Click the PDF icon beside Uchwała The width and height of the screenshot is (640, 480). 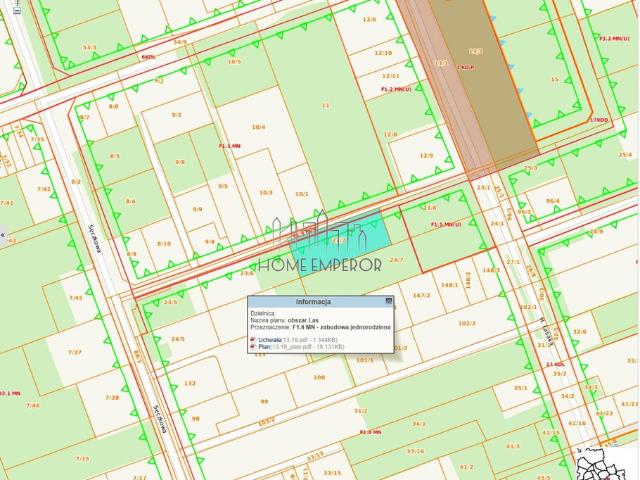pyautogui.click(x=254, y=340)
